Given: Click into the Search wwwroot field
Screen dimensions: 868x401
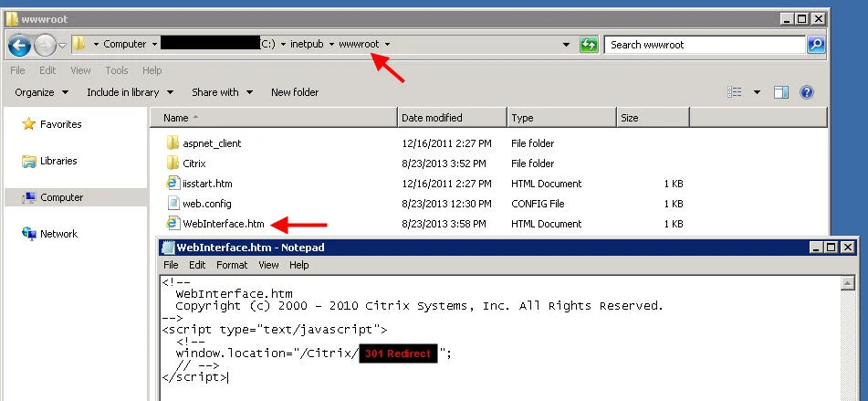Looking at the screenshot, I should pos(706,45).
